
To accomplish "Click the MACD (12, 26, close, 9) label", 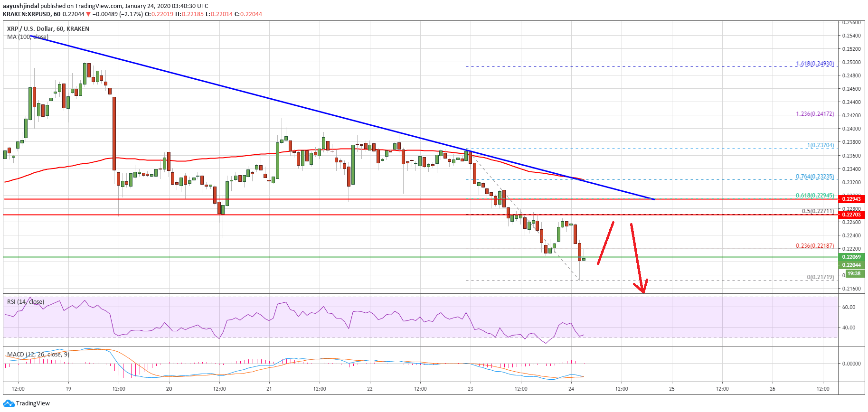I will point(38,355).
